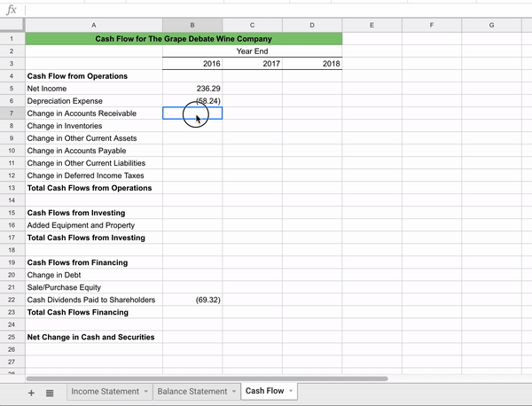Click the formula bar input field
532x406 pixels.
(x=278, y=10)
